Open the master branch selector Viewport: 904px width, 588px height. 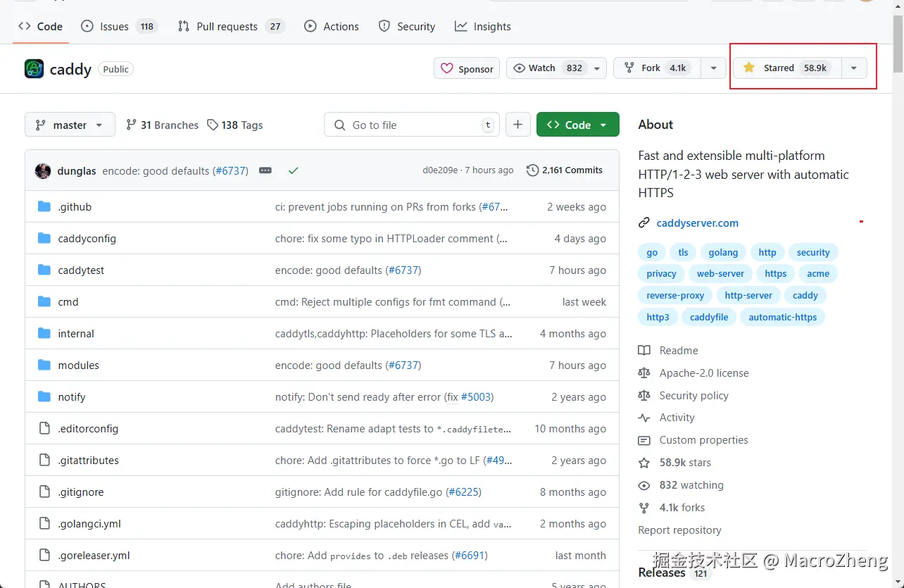[x=69, y=125]
